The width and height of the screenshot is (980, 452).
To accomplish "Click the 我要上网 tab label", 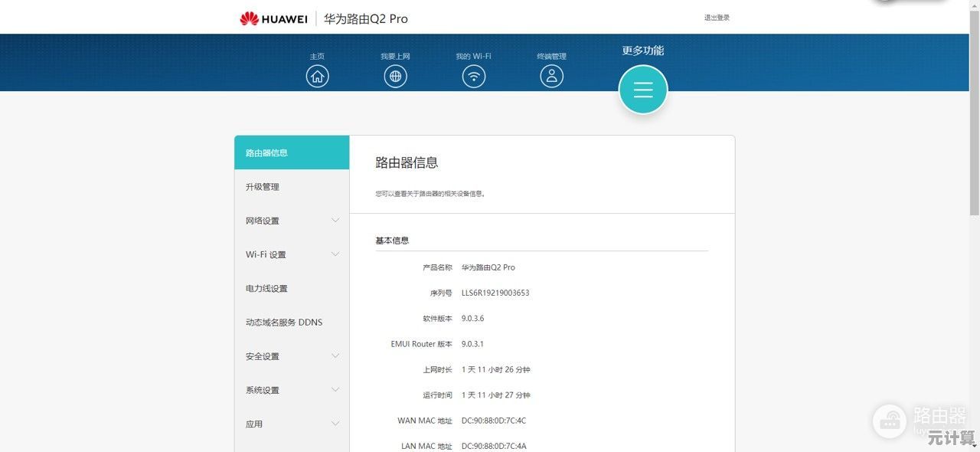I will tap(395, 57).
